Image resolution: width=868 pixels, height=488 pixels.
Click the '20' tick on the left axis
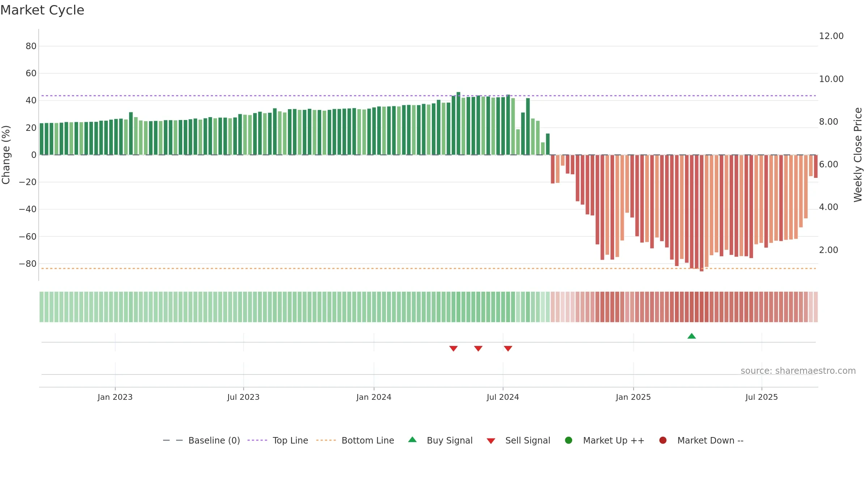31,128
